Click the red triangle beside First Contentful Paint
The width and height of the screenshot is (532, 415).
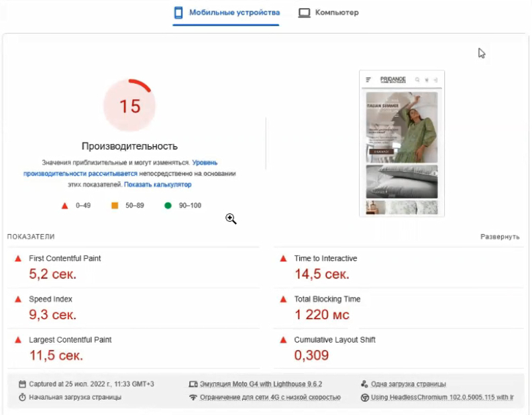tap(17, 259)
